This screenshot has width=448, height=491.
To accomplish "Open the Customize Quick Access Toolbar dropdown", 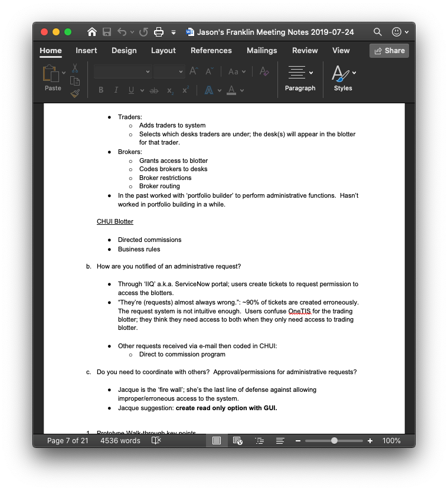I will pyautogui.click(x=174, y=32).
